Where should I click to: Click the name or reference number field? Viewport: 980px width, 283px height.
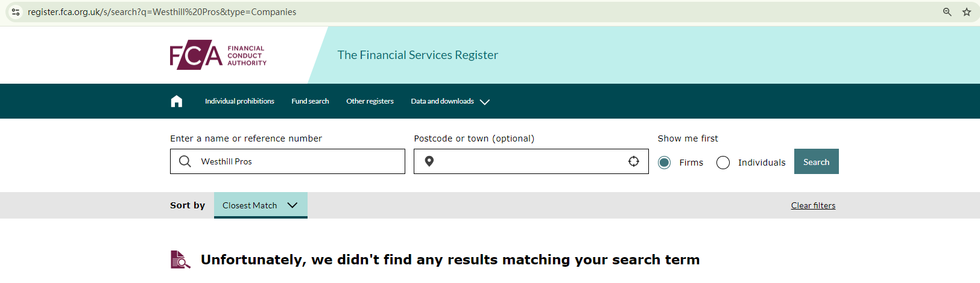point(299,161)
